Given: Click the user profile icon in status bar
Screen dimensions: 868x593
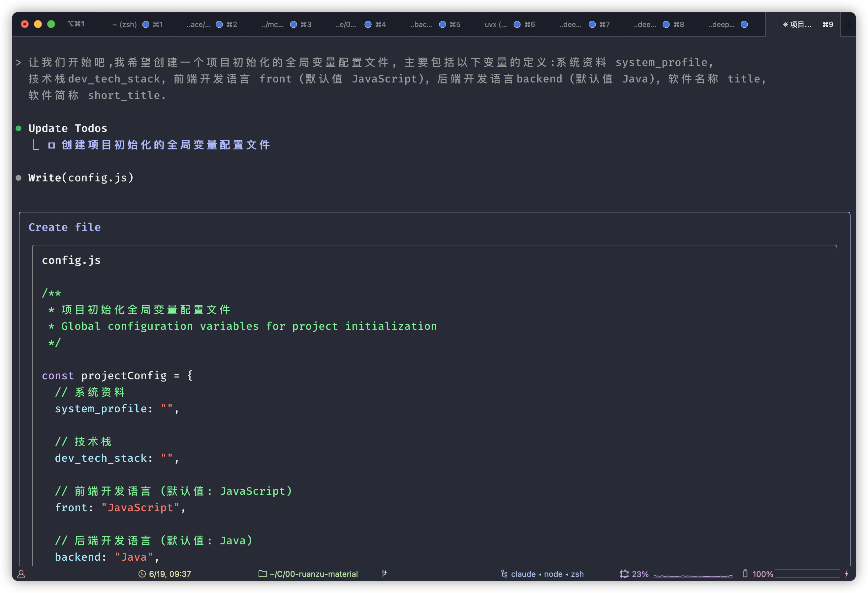Looking at the screenshot, I should pos(21,574).
